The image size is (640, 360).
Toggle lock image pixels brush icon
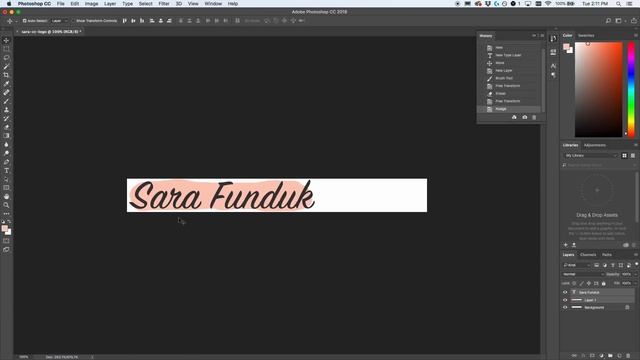582,283
